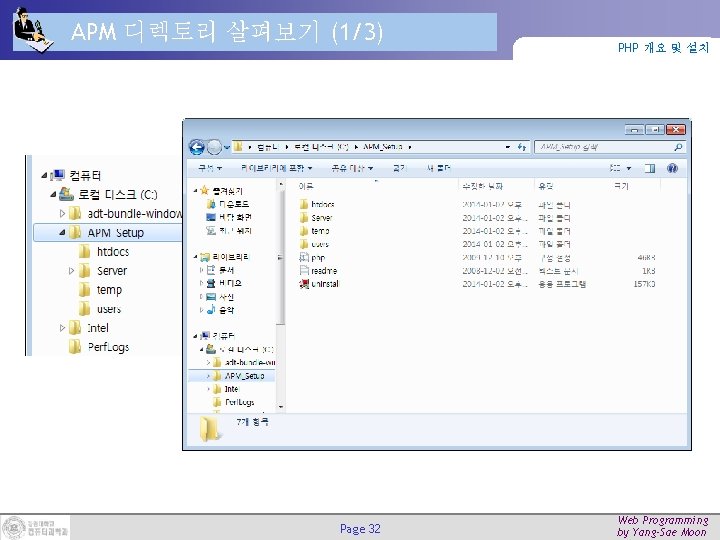720x540 pixels.
Task: Sort by the 수정한 날짜 column header
Action: [483, 186]
